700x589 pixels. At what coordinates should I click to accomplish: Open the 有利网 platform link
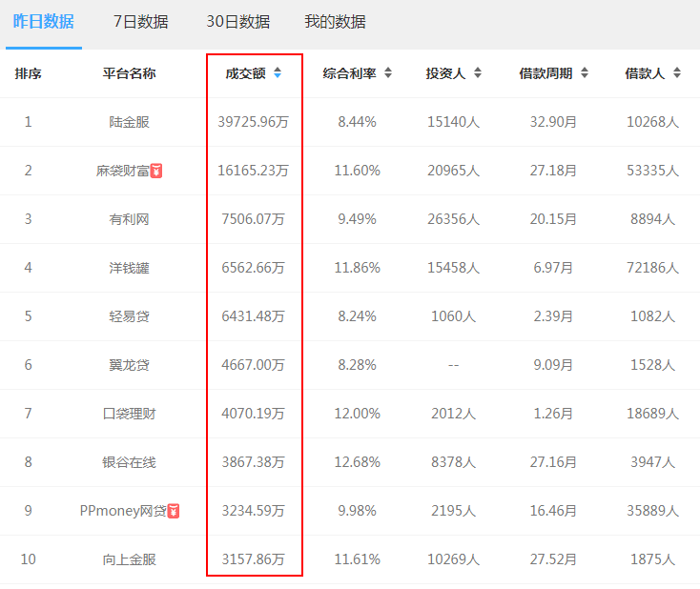129,219
